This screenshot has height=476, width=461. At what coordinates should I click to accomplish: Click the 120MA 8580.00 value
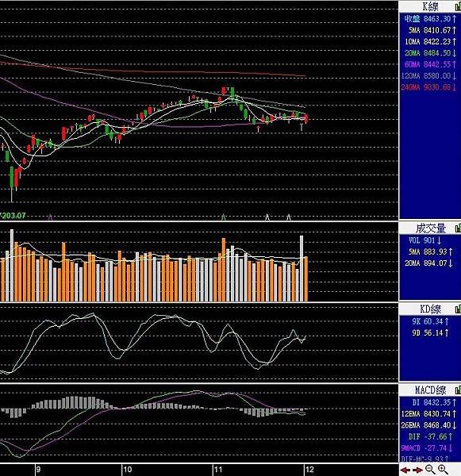(x=428, y=76)
